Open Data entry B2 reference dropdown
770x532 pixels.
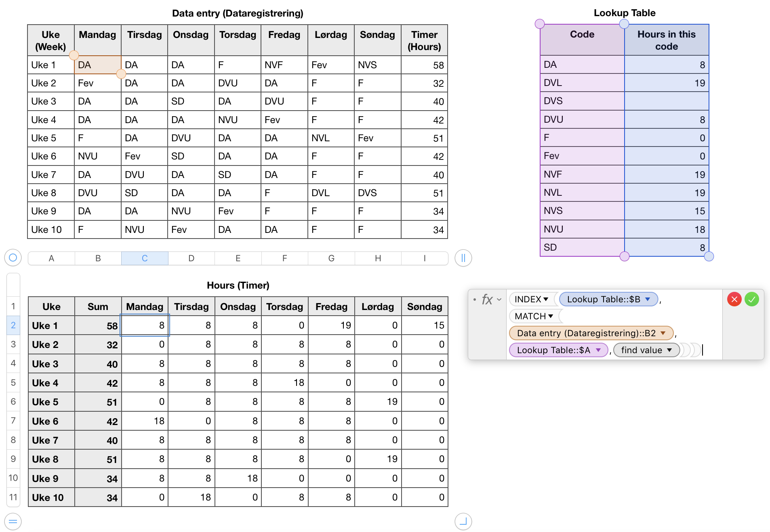pos(663,333)
